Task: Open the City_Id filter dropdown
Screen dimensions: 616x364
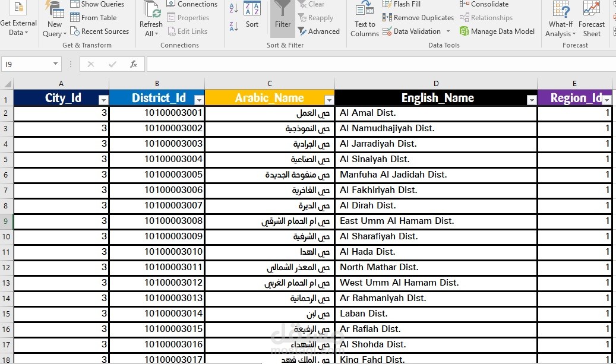Action: pos(103,100)
